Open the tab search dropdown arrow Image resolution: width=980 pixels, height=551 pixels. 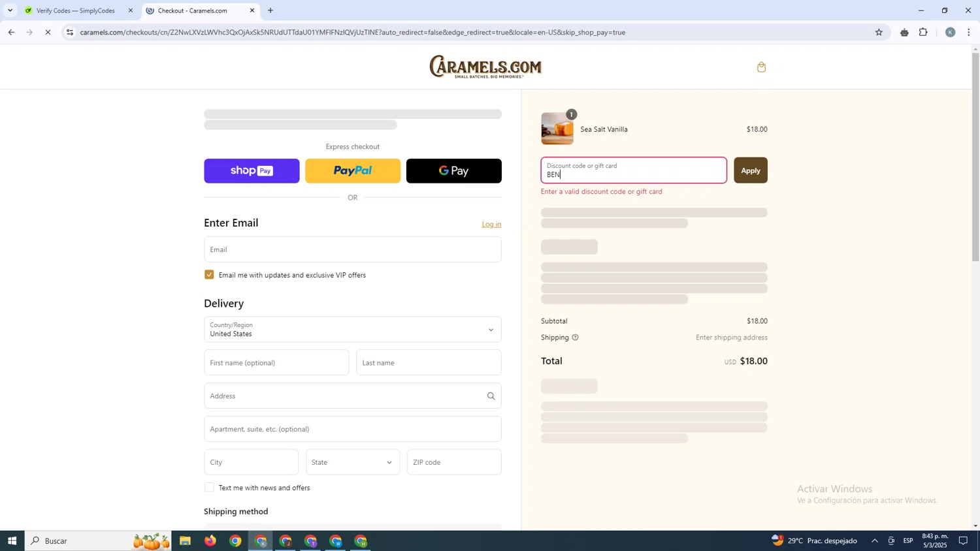[x=10, y=10]
